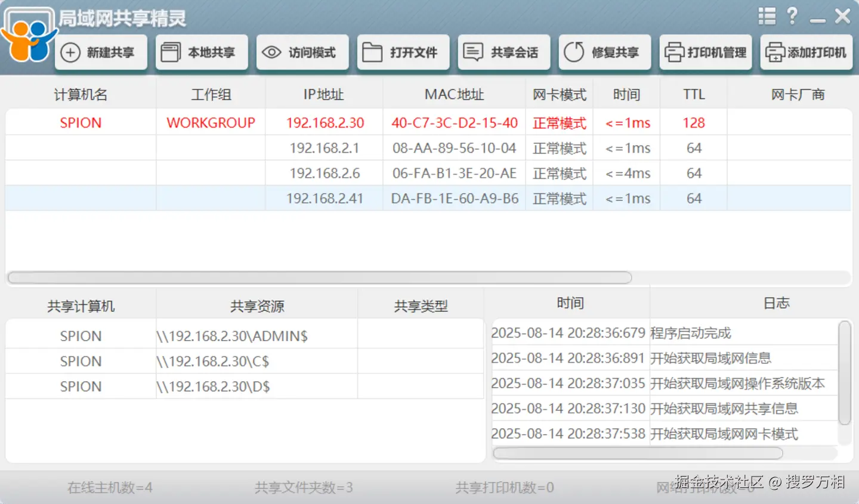Click the <=4ms response time cell

pos(627,173)
